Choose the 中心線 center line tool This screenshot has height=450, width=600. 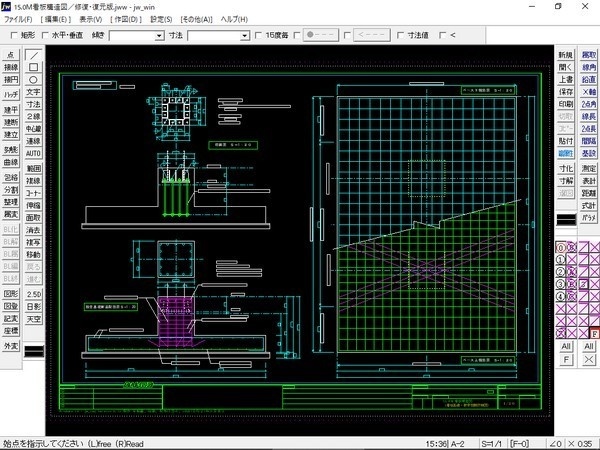(33, 129)
